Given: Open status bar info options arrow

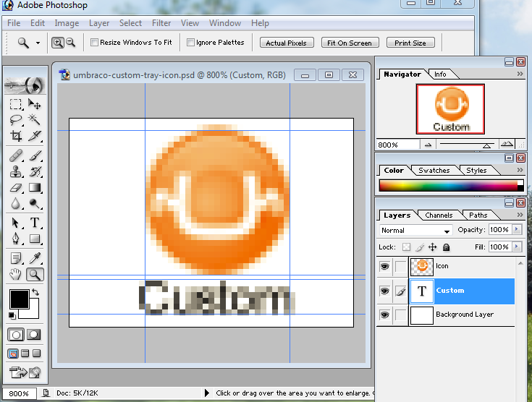Looking at the screenshot, I should coord(207,393).
